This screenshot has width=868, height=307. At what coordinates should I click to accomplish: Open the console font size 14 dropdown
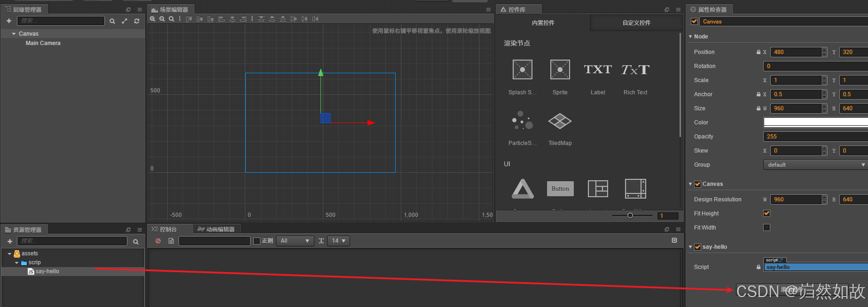pos(338,241)
